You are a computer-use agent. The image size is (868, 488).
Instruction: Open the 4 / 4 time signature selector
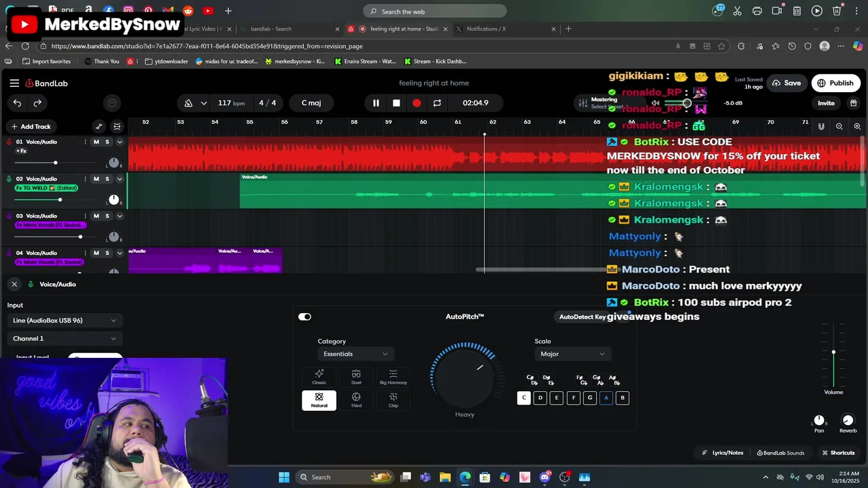point(268,103)
